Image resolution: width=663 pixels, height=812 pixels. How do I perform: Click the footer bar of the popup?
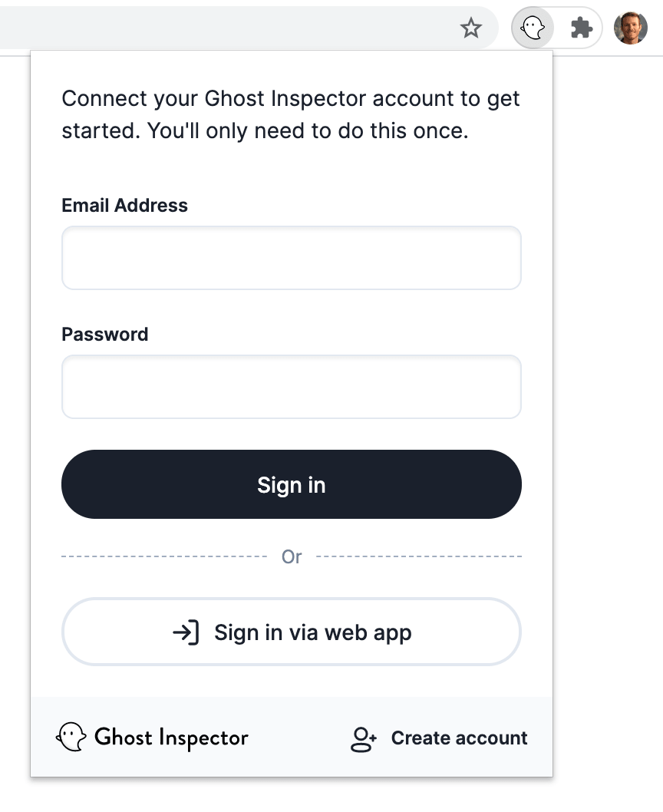tap(292, 737)
